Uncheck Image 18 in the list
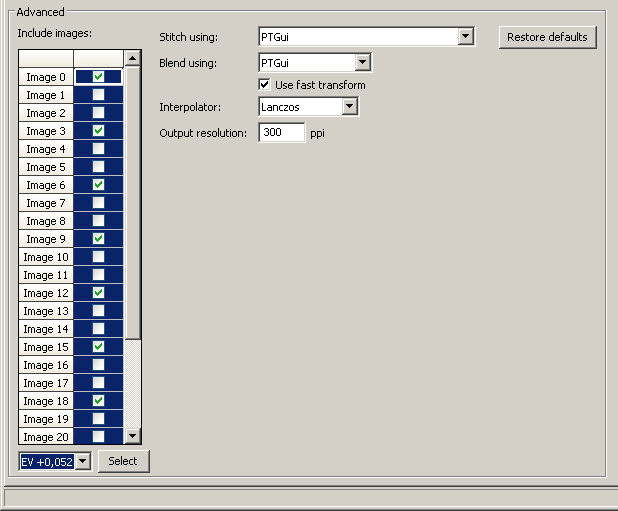Viewport: 618px width, 511px height. coord(98,401)
